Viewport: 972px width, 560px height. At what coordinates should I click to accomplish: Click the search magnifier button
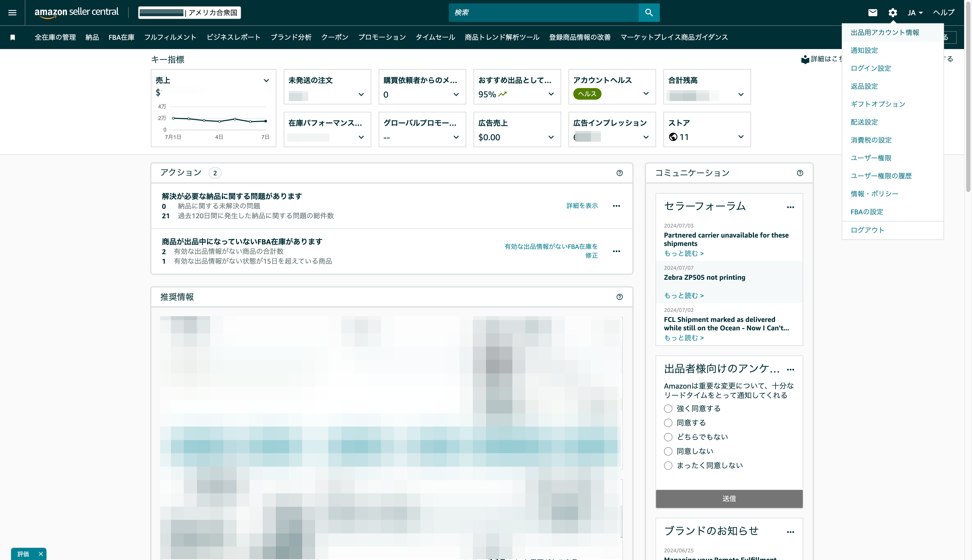tap(648, 13)
